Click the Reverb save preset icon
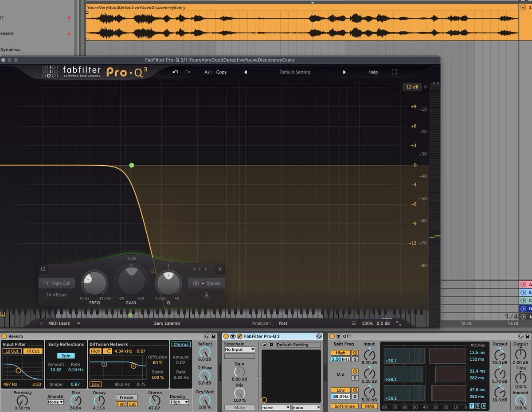The width and height of the screenshot is (532, 412). coord(213,337)
